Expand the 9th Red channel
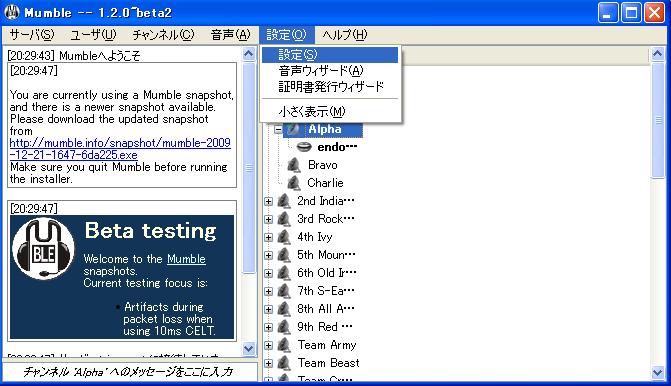Screen dimensions: 671x386 268,327
